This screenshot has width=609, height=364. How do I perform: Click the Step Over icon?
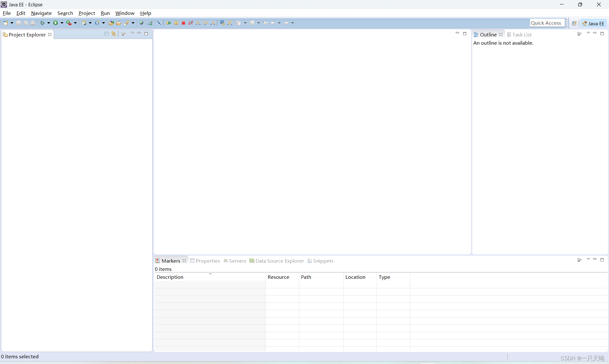pos(206,23)
